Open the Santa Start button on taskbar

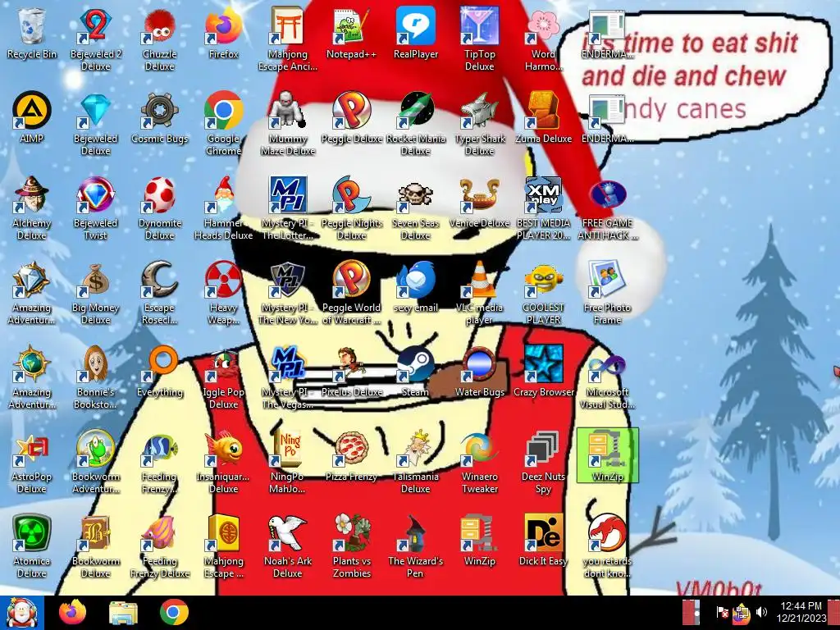(21, 613)
